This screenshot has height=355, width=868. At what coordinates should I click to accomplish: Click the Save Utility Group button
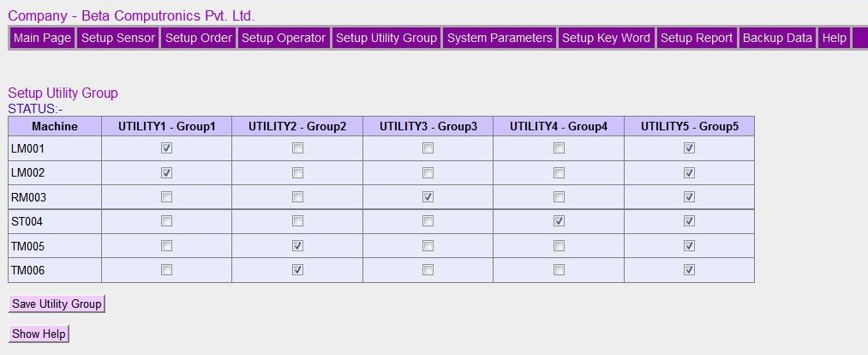(x=57, y=304)
